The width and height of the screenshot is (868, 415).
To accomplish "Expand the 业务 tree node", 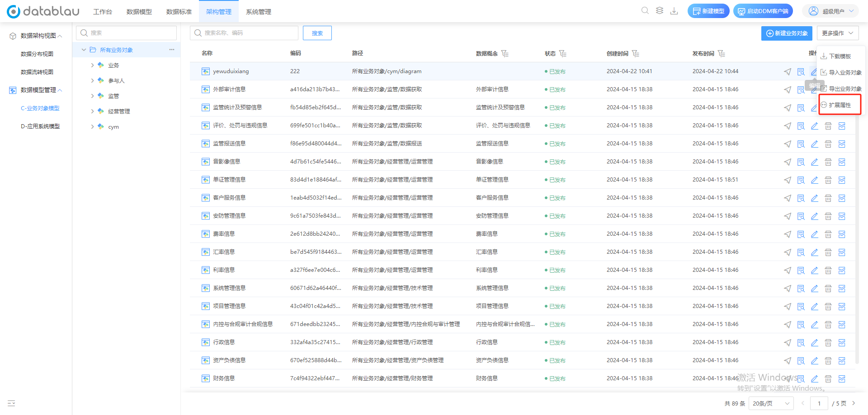I will pyautogui.click(x=93, y=65).
